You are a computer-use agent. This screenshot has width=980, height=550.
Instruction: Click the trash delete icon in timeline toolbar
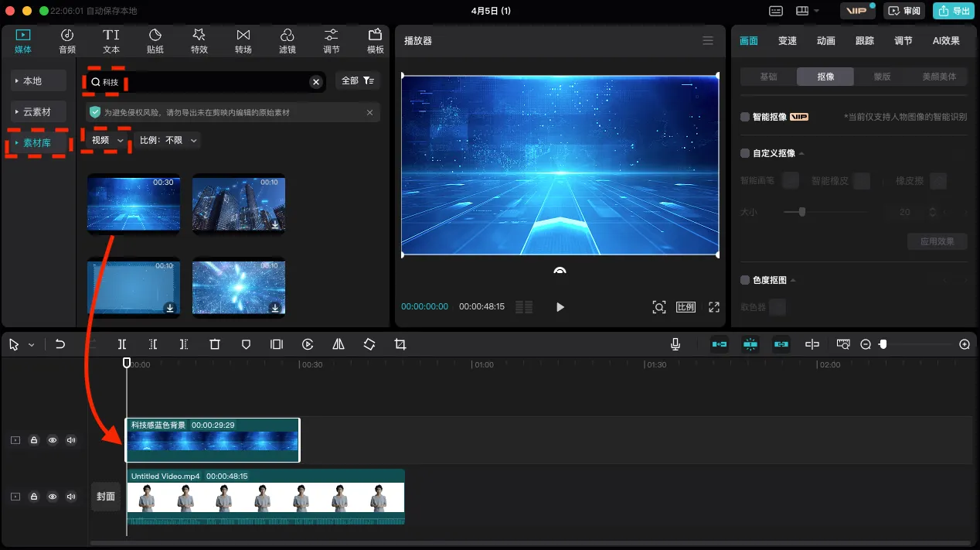[216, 344]
